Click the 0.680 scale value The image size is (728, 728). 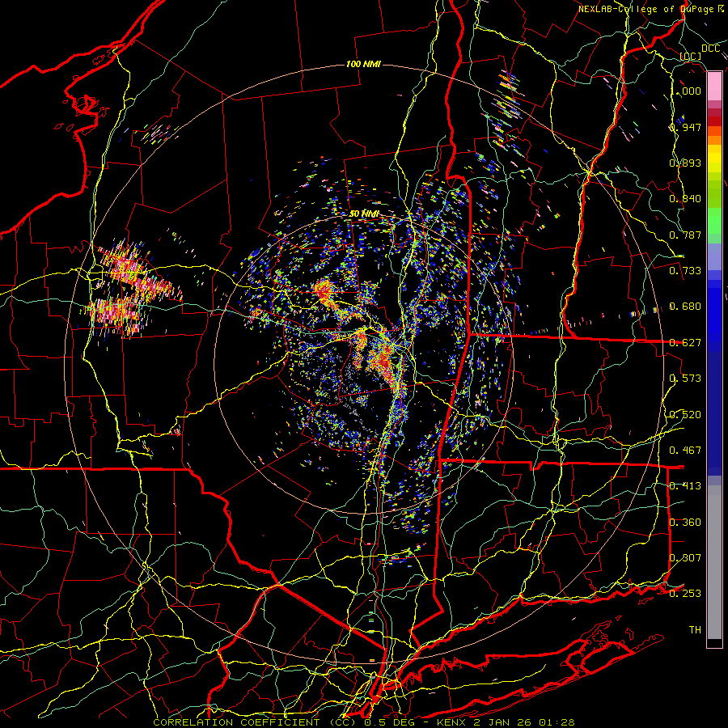685,307
